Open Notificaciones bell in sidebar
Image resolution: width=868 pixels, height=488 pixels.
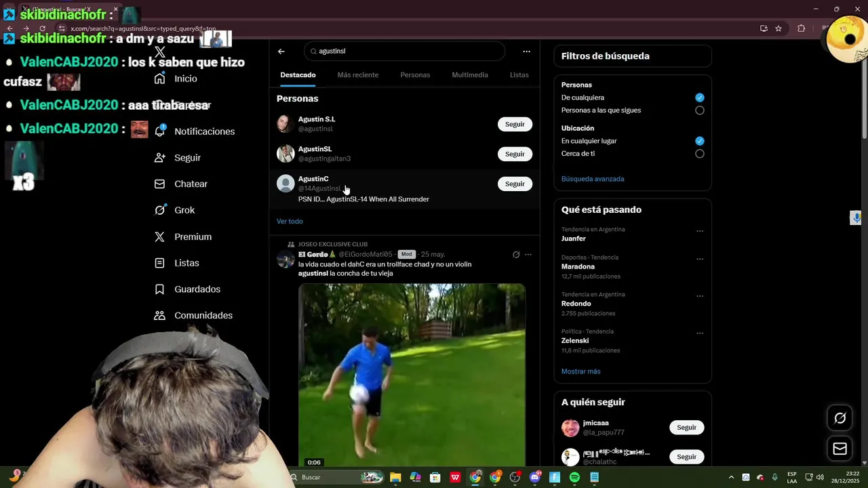(194, 131)
